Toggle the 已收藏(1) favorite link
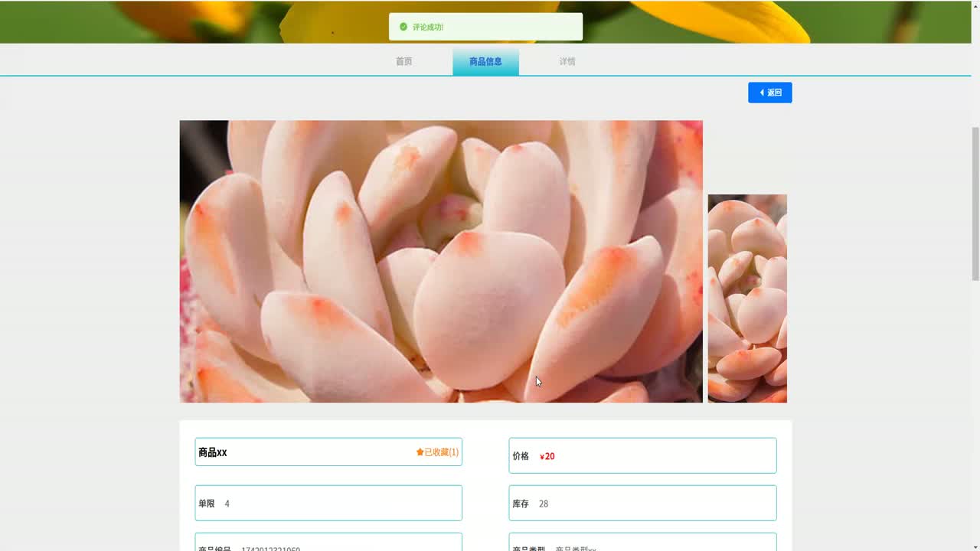Screen dimensions: 980x551 tap(437, 452)
